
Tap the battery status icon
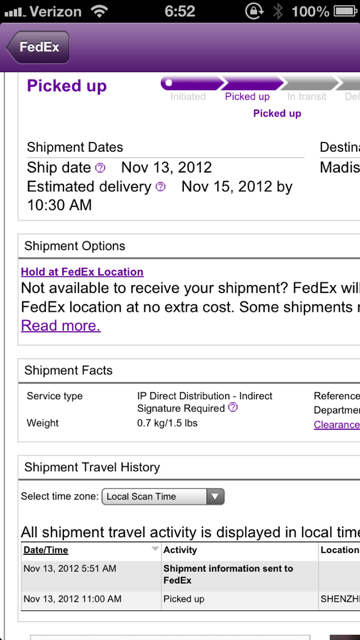pyautogui.click(x=346, y=11)
